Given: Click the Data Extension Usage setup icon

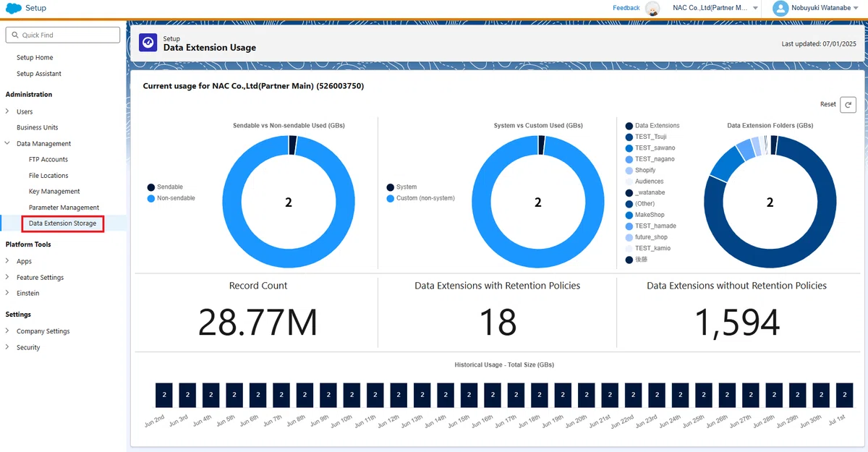Looking at the screenshot, I should point(148,43).
